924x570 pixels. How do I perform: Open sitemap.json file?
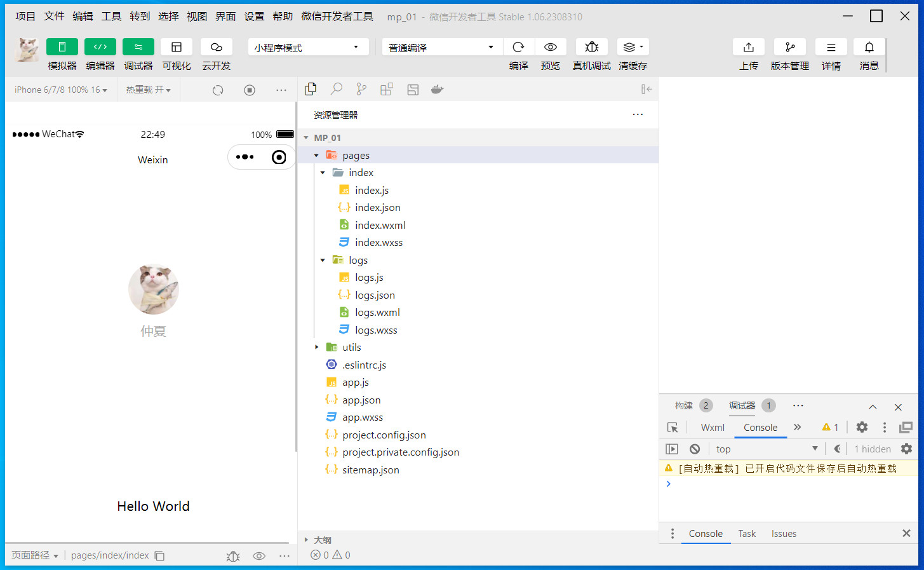[370, 470]
